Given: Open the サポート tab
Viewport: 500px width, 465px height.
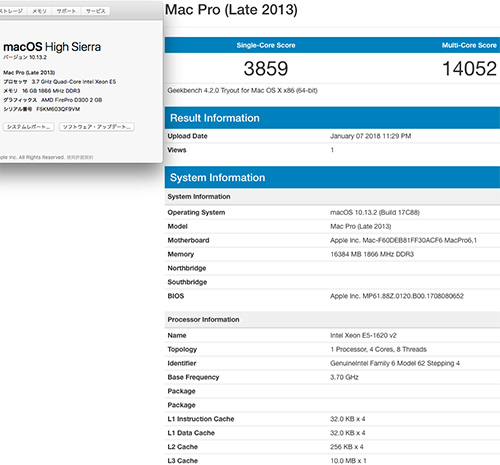Looking at the screenshot, I should pyautogui.click(x=66, y=11).
